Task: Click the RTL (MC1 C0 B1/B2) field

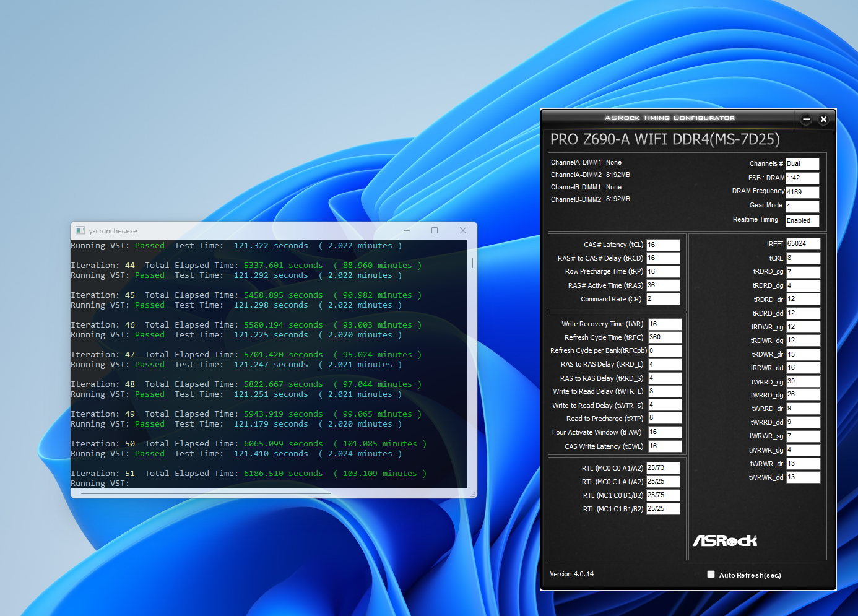Action: pyautogui.click(x=663, y=495)
